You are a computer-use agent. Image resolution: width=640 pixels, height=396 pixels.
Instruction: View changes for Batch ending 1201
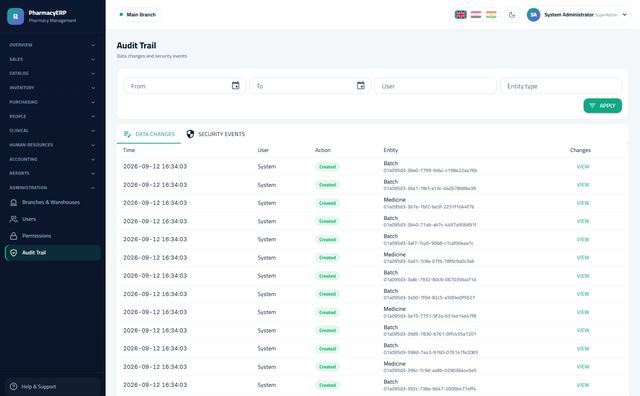tap(582, 330)
